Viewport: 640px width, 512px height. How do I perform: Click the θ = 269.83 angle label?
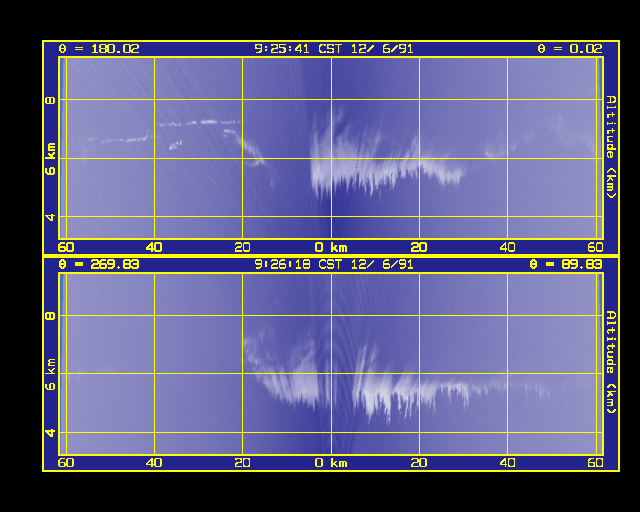[x=99, y=265]
